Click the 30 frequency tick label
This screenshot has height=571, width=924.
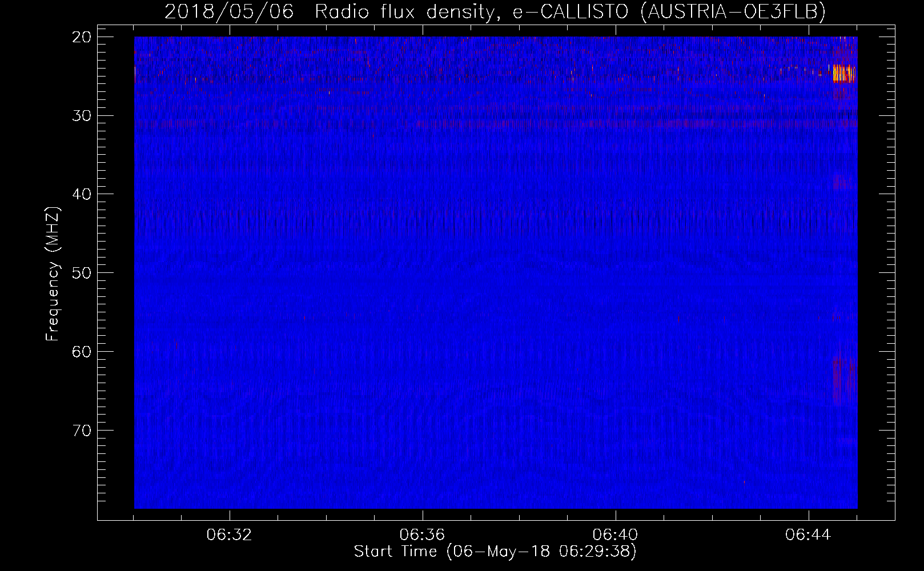tap(82, 116)
